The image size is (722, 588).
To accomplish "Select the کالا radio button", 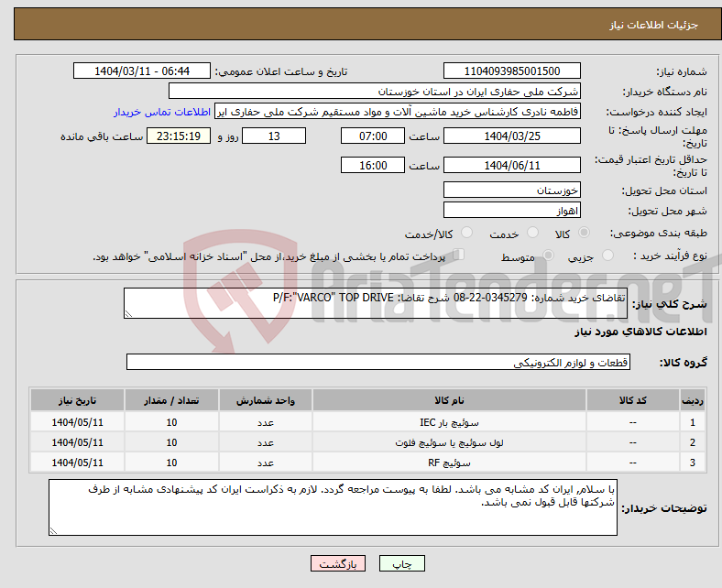I will click(x=584, y=233).
